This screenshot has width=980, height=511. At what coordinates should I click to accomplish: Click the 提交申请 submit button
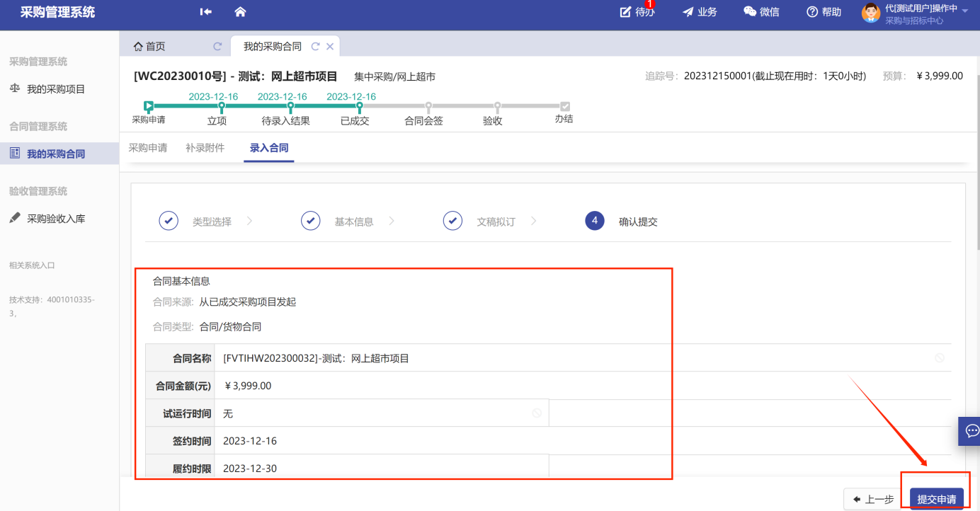tap(936, 499)
